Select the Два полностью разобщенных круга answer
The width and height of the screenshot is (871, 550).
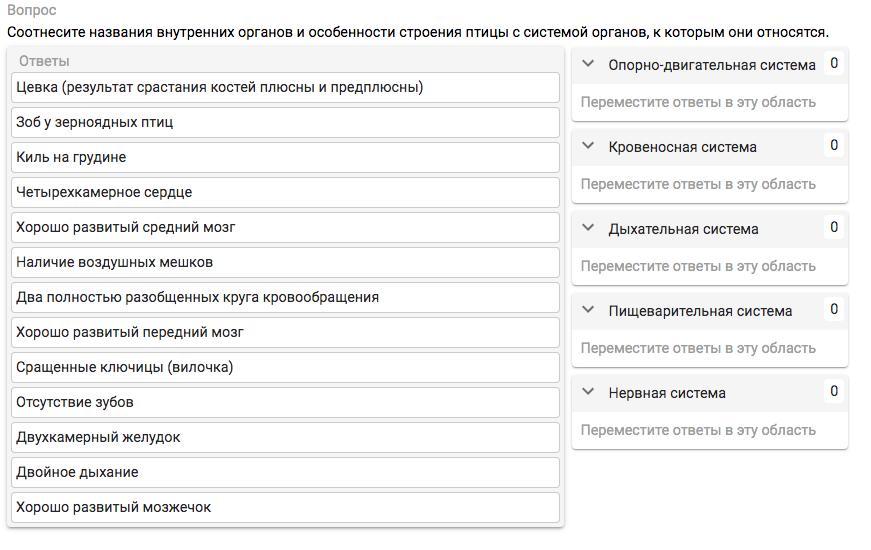285,297
